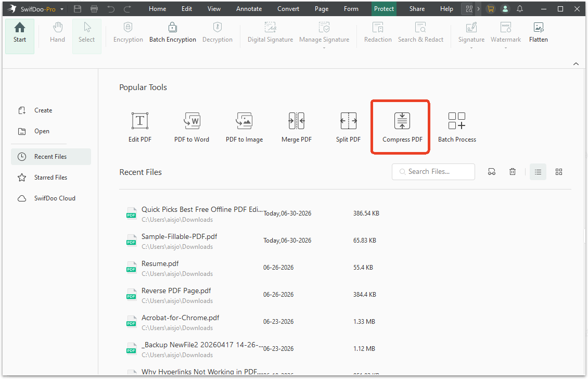This screenshot has width=588, height=379.
Task: Click Open in the sidebar
Action: click(x=34, y=131)
